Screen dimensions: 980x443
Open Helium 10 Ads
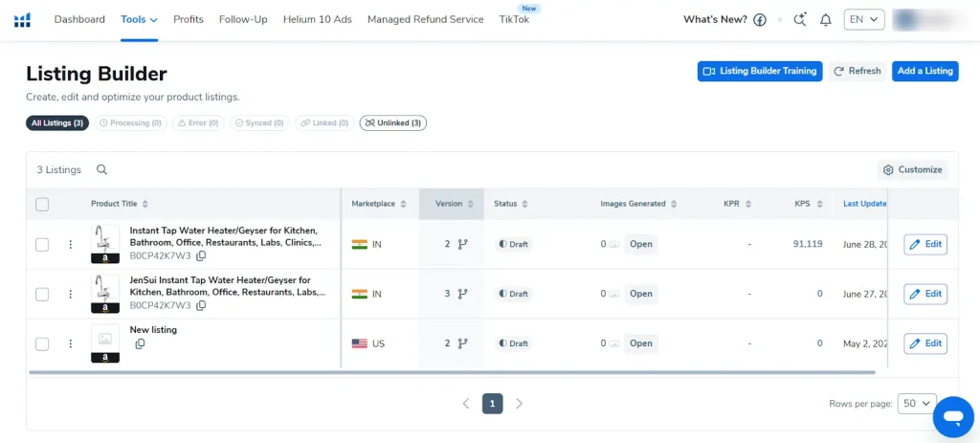(318, 19)
